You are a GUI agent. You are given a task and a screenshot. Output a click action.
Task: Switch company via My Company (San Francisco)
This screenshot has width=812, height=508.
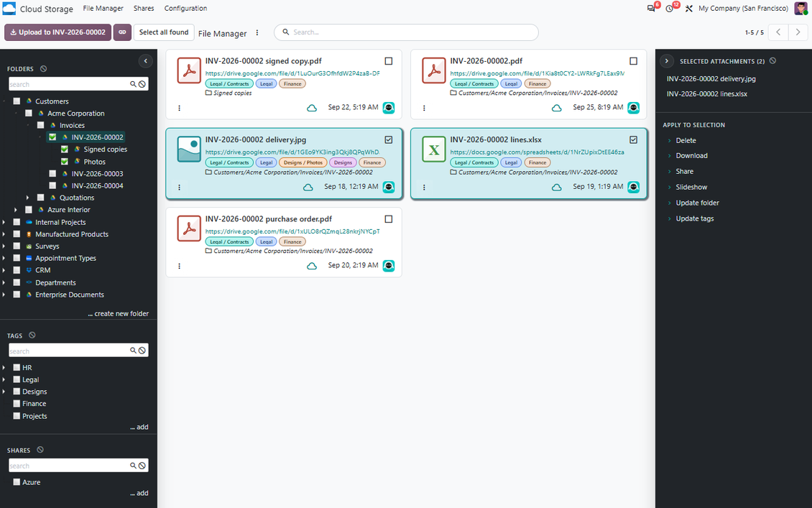(x=743, y=9)
